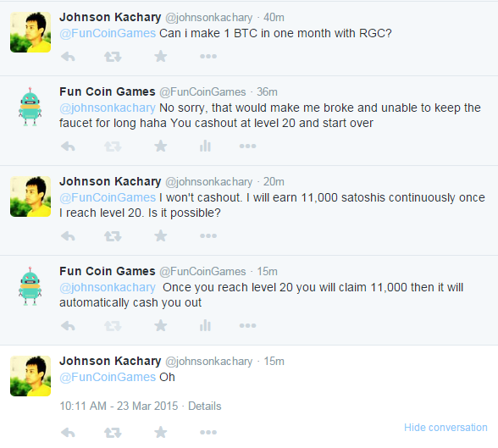Favorite the 'No sorry' Fun Coin Games tweet
The image size is (498, 448).
point(161,146)
